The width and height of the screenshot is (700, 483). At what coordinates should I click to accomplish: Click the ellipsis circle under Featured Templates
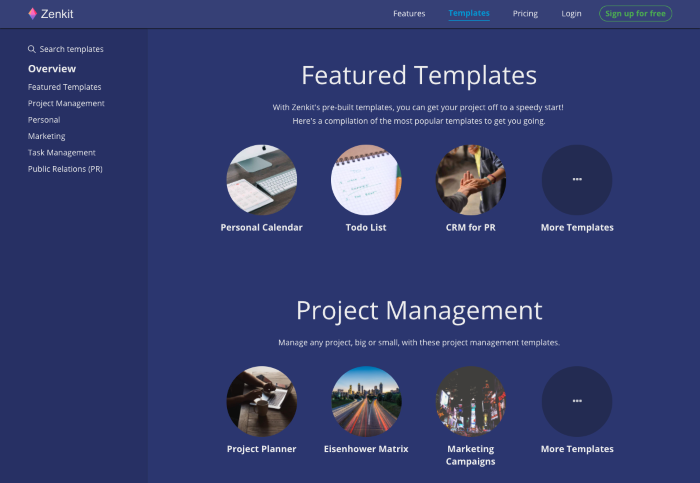[577, 179]
